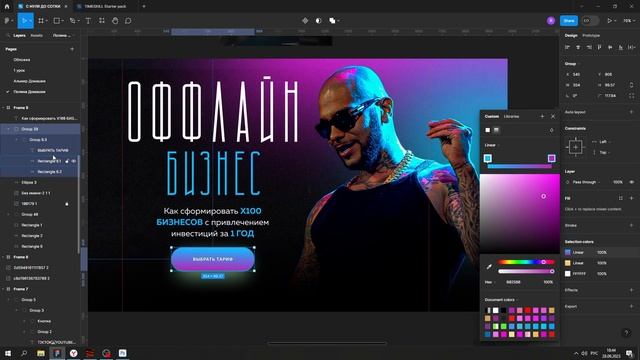
Task: Switch to the Assets tab
Action: [x=36, y=36]
